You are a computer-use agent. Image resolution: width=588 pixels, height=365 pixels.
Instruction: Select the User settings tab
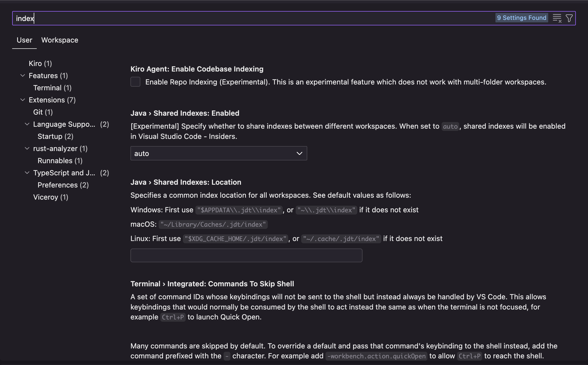tap(24, 40)
